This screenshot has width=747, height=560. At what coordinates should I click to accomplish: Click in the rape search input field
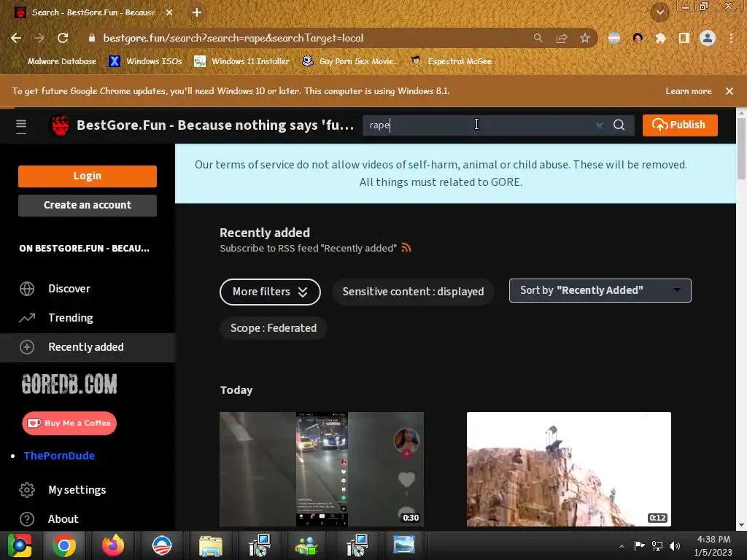point(479,125)
